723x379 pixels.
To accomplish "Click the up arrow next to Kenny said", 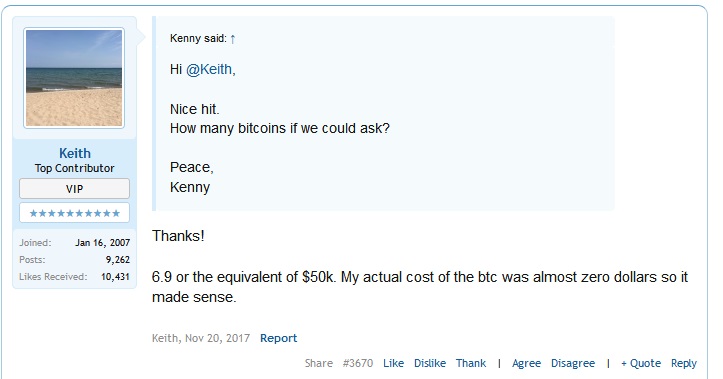I will coord(233,39).
